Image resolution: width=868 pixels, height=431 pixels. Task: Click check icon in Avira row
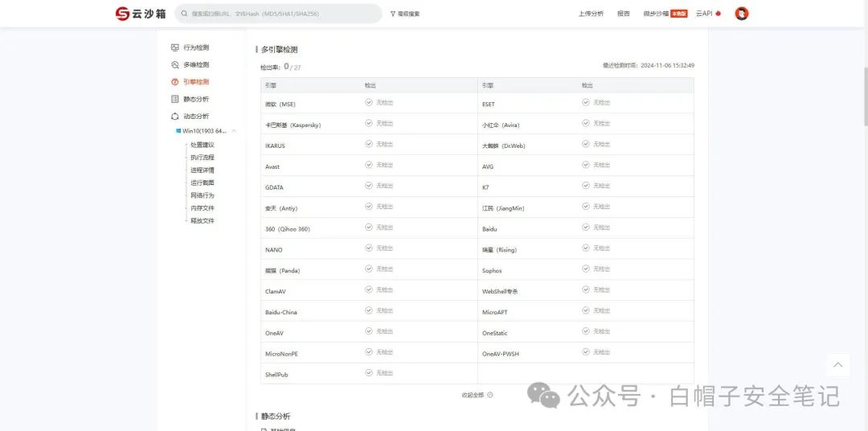pyautogui.click(x=586, y=123)
